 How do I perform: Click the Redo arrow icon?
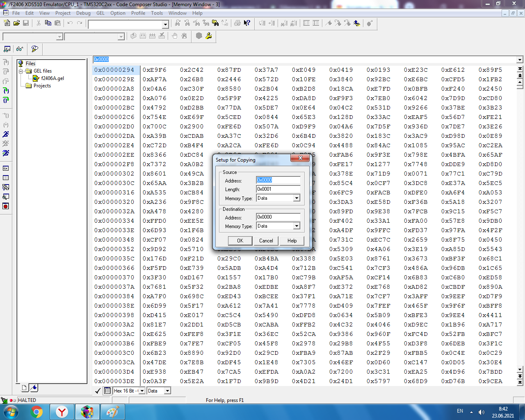tap(80, 23)
